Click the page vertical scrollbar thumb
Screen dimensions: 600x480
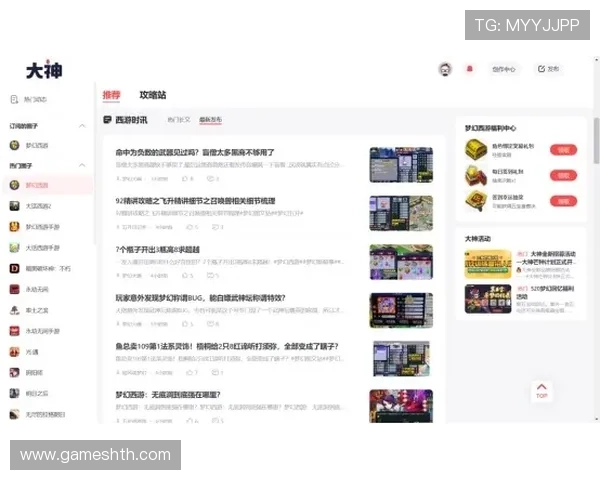coord(596,141)
